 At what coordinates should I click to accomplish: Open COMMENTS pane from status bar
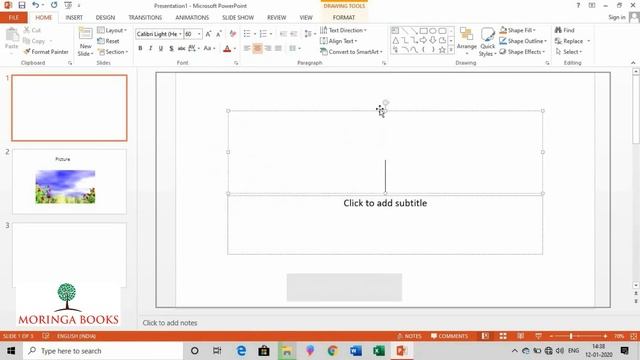click(449, 336)
